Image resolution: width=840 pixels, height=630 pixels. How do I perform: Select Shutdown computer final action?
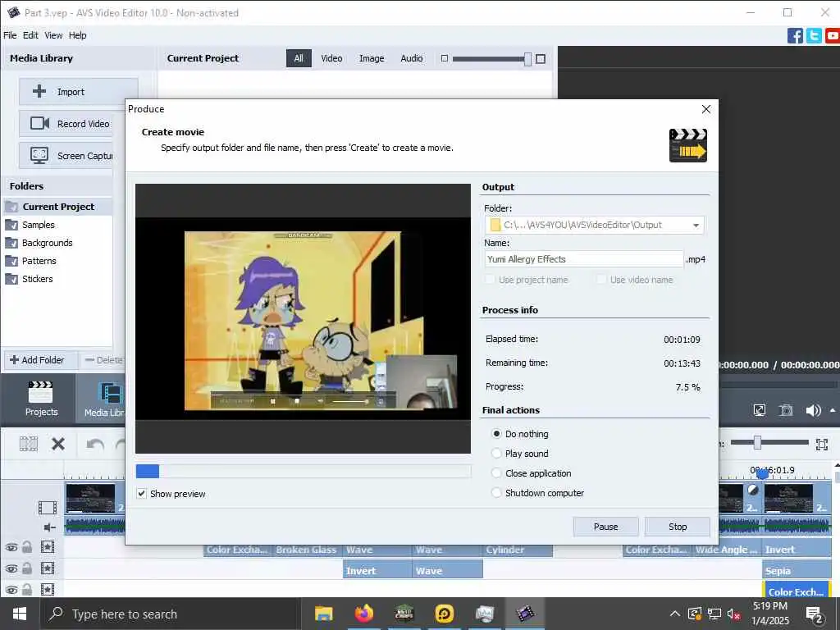[496, 493]
